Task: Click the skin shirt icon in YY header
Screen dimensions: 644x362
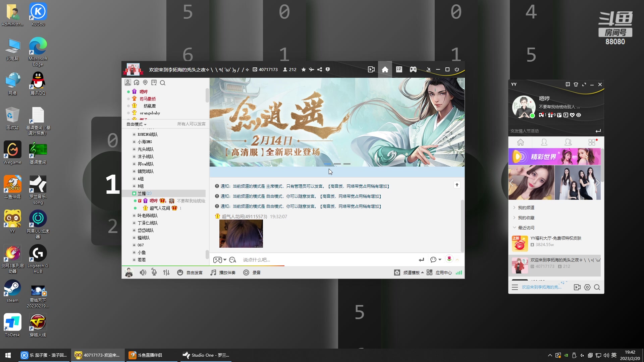Action: (x=576, y=84)
